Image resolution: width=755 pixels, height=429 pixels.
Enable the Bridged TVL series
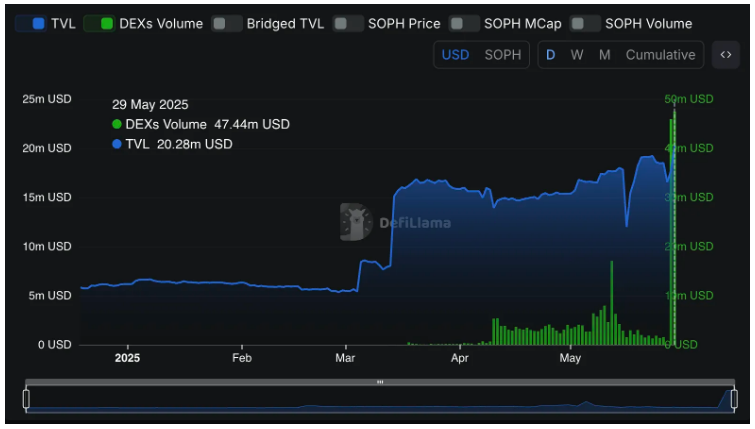(227, 24)
